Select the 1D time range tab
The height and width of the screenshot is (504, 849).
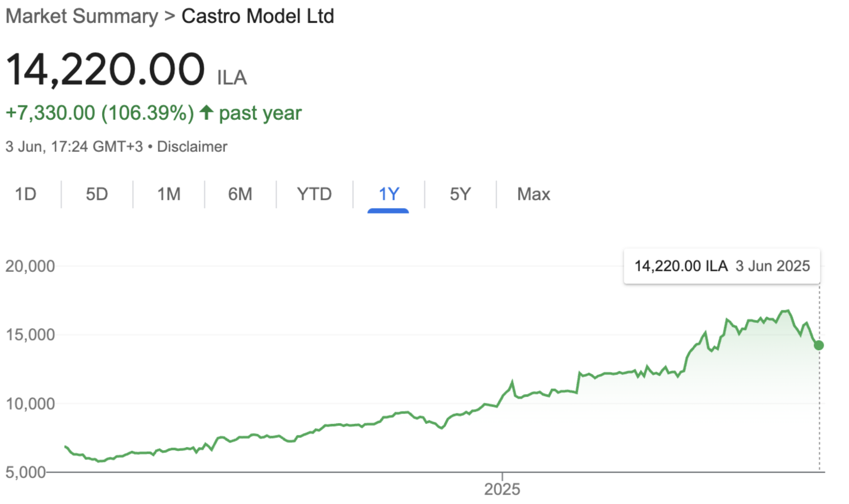(x=26, y=194)
